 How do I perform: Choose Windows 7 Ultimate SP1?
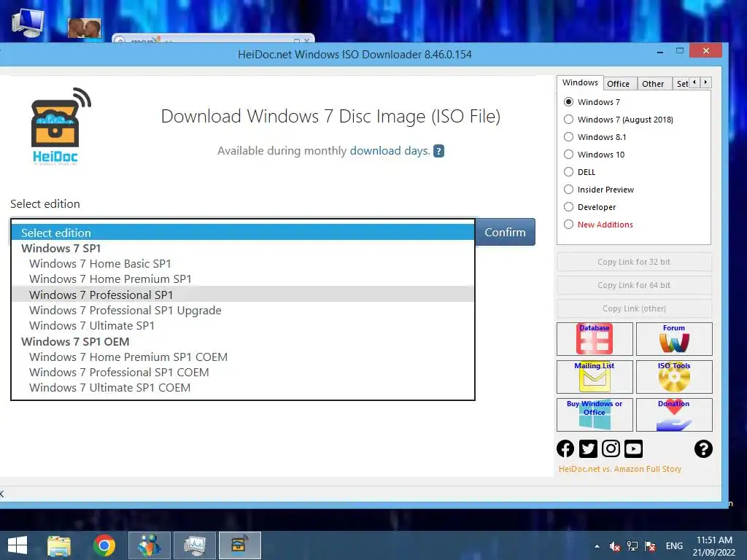(x=243, y=326)
